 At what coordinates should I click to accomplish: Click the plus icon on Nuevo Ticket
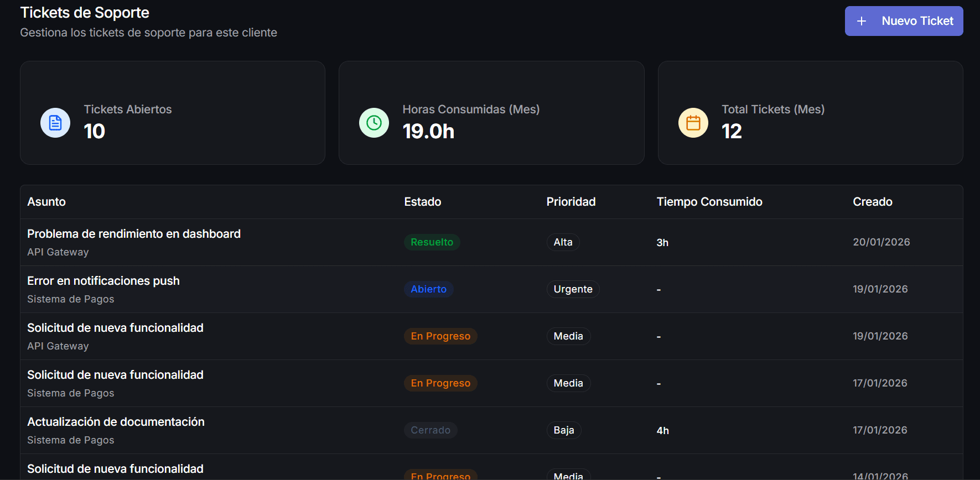tap(862, 21)
